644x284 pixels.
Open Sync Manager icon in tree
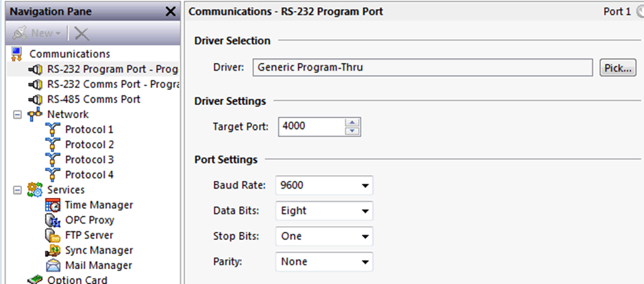tap(53, 250)
